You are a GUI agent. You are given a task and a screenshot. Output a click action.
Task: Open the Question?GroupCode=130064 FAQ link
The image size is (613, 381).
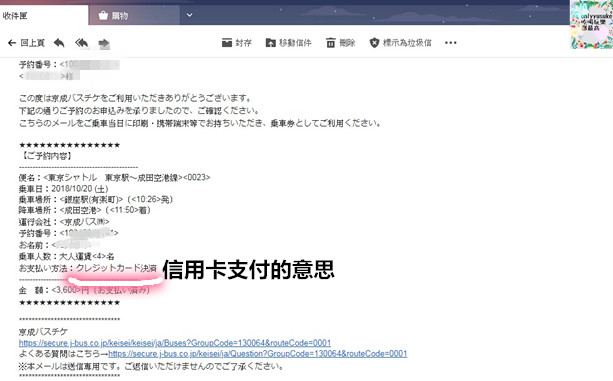(258, 354)
